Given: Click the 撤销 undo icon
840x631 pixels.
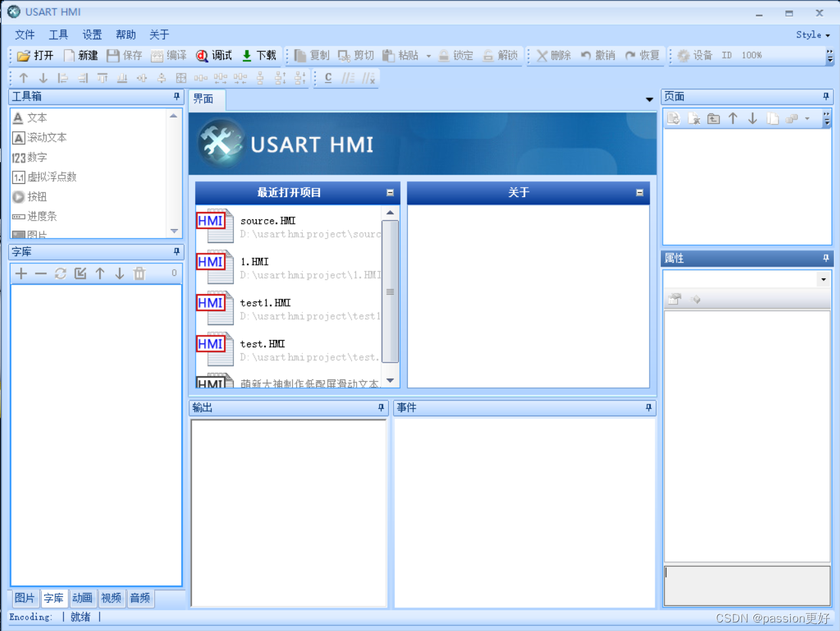Looking at the screenshot, I should [586, 56].
